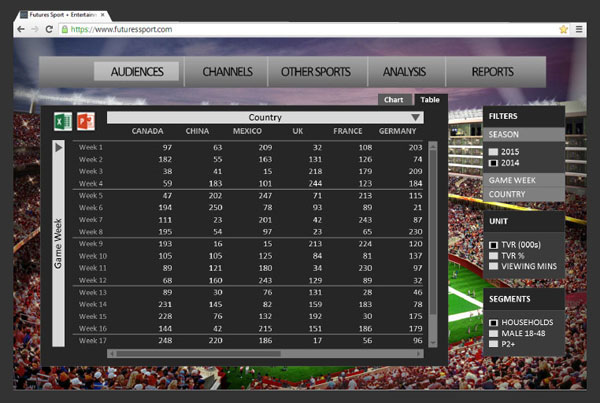Export table to PowerPoint
Image resolution: width=600 pixels, height=403 pixels.
(x=86, y=121)
